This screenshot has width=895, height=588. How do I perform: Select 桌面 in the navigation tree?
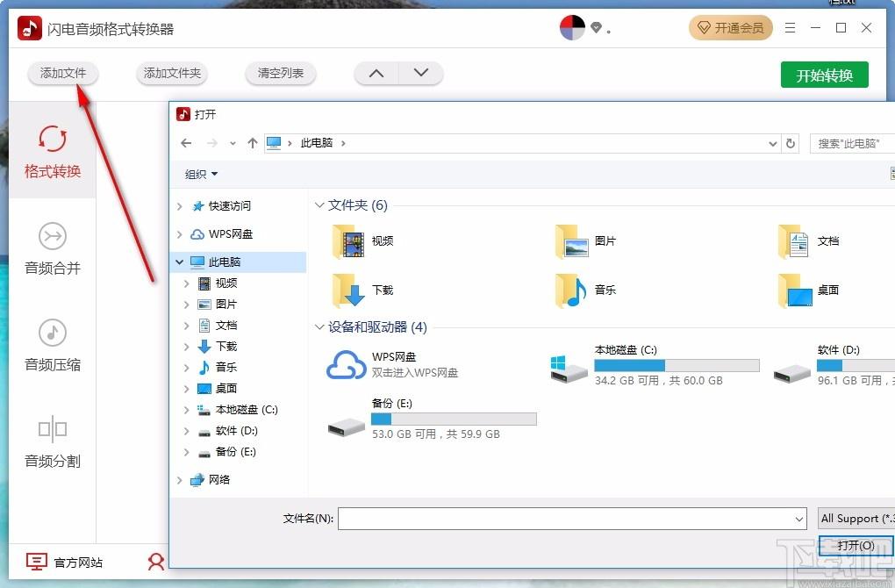click(x=226, y=389)
